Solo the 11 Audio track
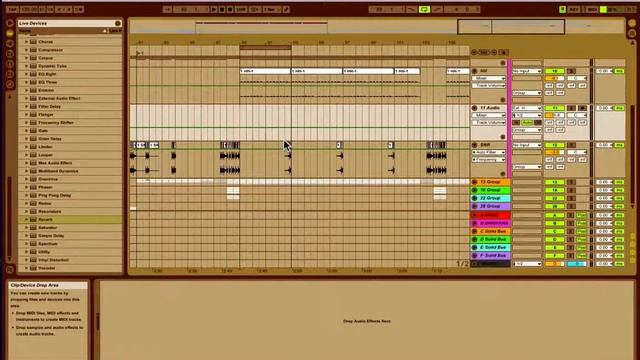Viewport: 640px width, 360px height. tap(571, 108)
